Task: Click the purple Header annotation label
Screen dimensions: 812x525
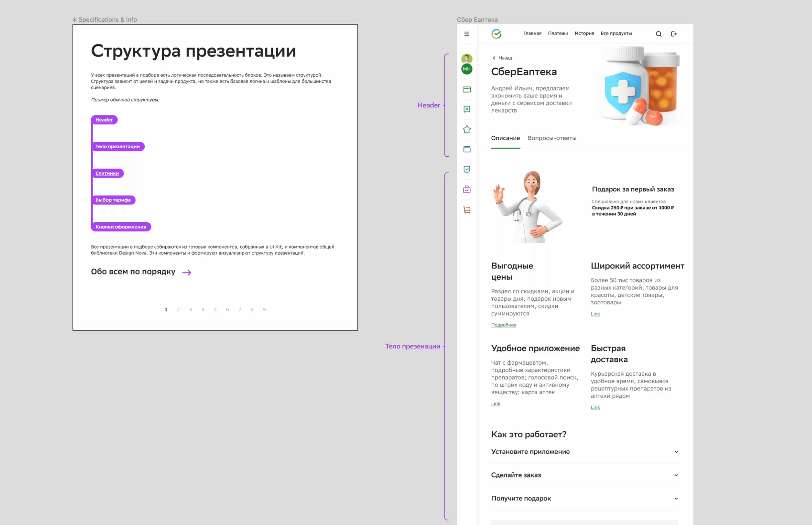Action: point(428,105)
